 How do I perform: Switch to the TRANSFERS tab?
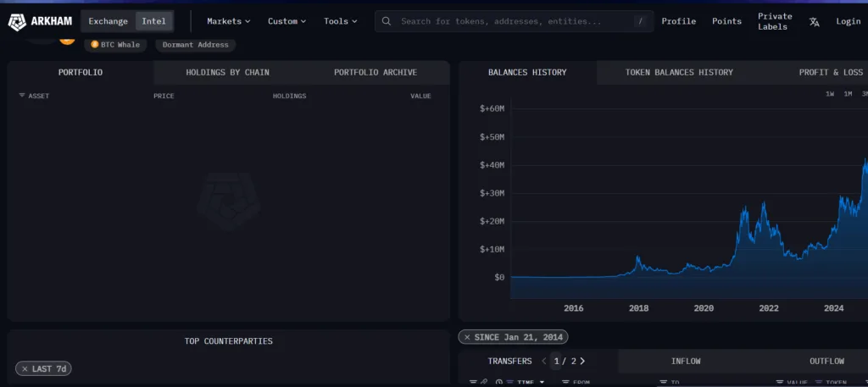[x=509, y=361]
